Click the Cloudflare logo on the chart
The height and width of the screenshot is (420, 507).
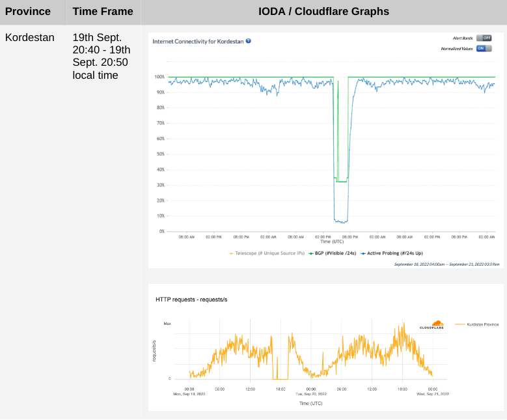click(431, 325)
